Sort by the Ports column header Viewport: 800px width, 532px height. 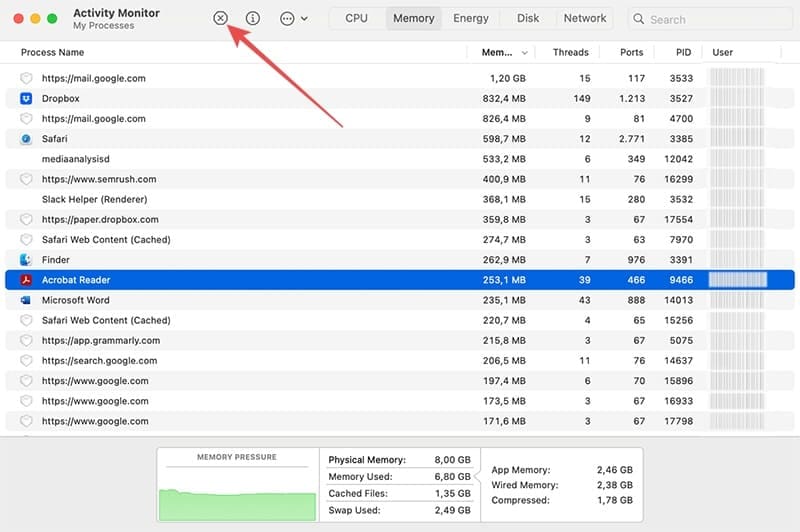tap(631, 53)
